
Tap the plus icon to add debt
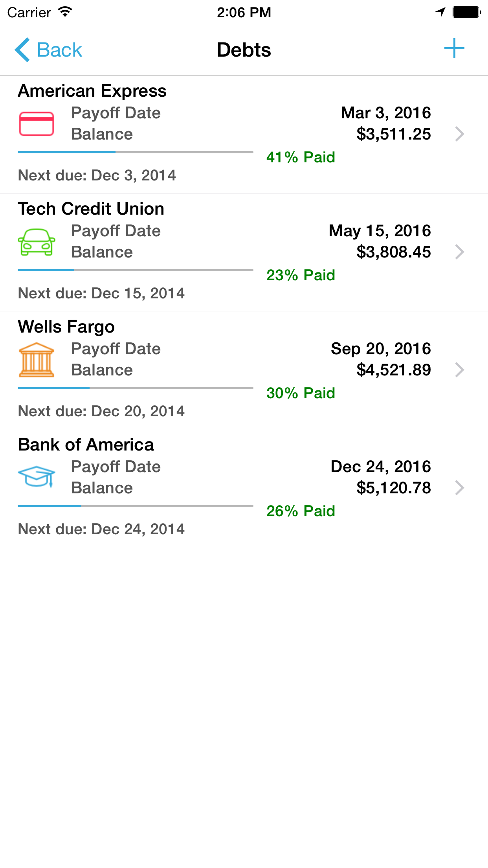click(454, 49)
